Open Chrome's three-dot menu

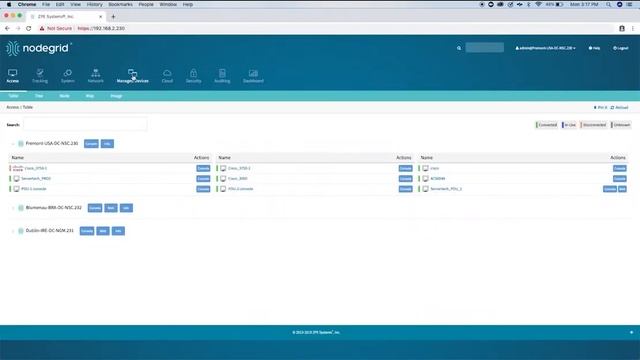pos(633,29)
